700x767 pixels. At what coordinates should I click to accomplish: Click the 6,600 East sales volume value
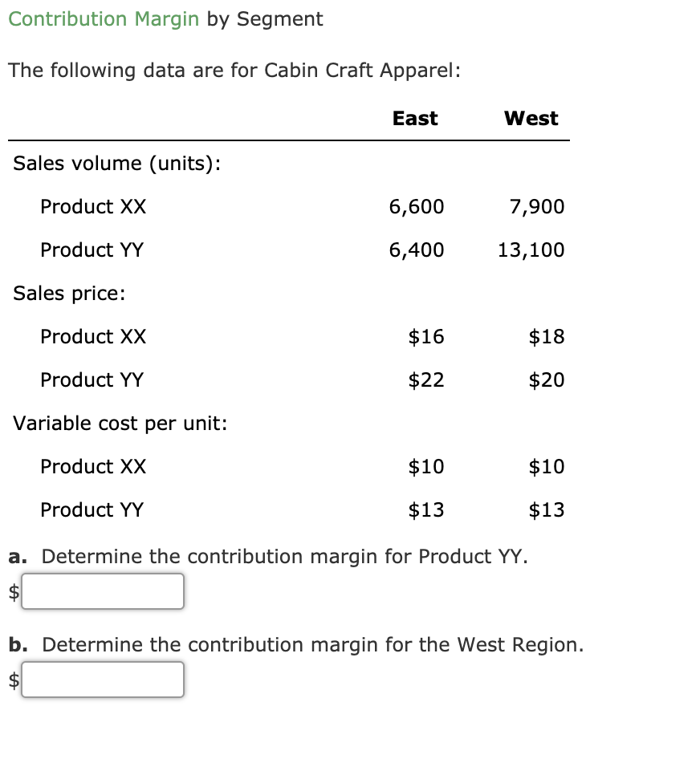point(417,206)
